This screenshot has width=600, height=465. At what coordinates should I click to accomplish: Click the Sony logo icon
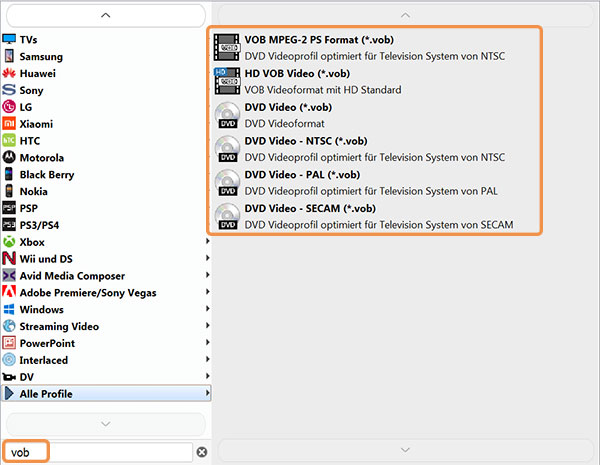(9, 90)
